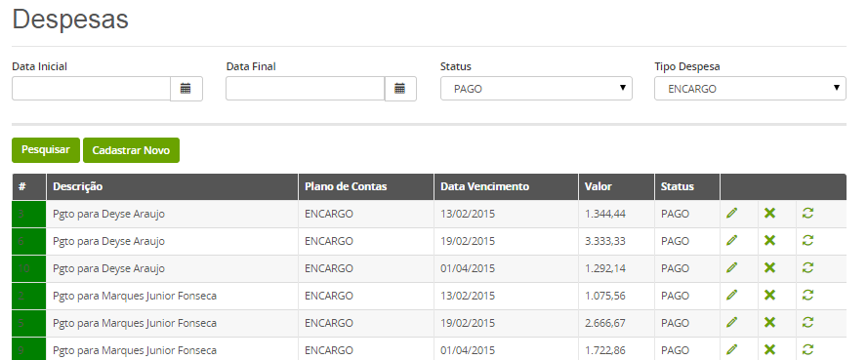Viewport: 868px width, 360px height.
Task: Focus the Data Inicial text field
Action: [91, 89]
